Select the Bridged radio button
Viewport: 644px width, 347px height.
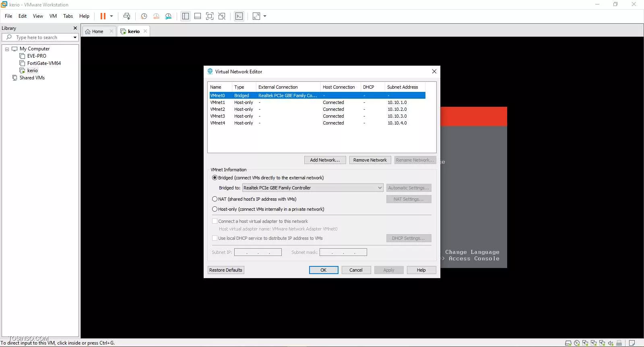point(215,178)
